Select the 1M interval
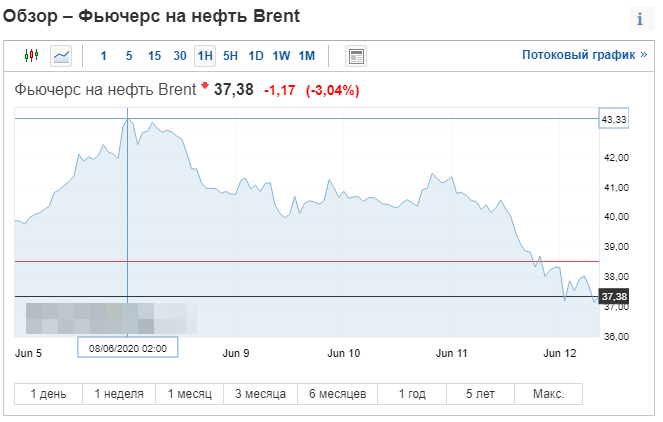This screenshot has height=422, width=663. [x=307, y=56]
